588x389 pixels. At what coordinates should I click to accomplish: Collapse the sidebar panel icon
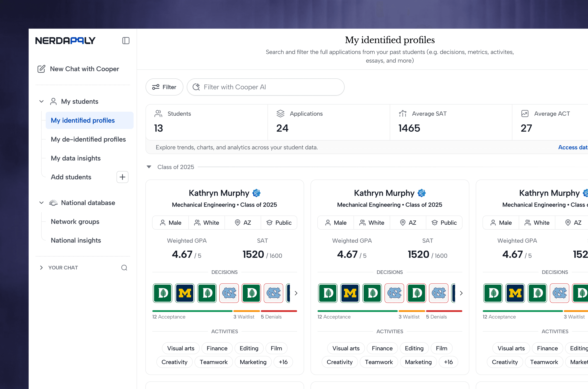126,40
